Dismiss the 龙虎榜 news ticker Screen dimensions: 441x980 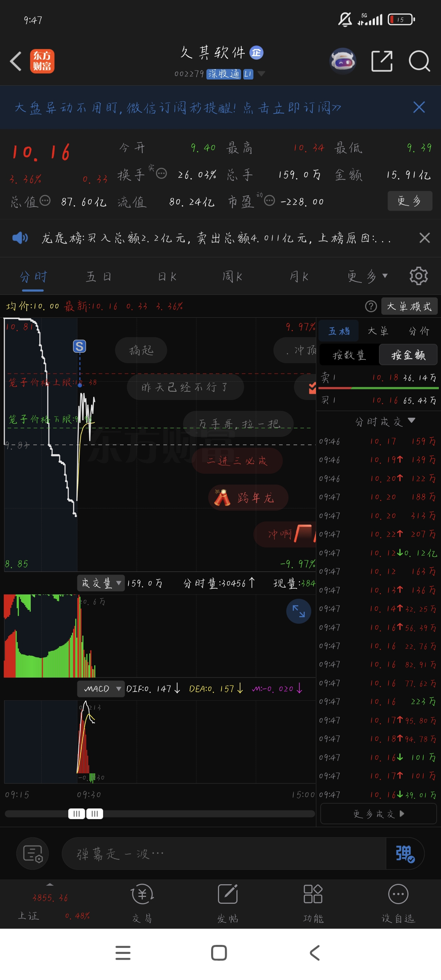click(x=424, y=238)
